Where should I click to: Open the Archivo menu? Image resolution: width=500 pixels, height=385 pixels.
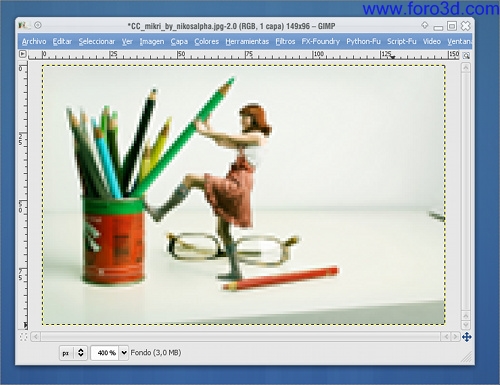click(34, 41)
